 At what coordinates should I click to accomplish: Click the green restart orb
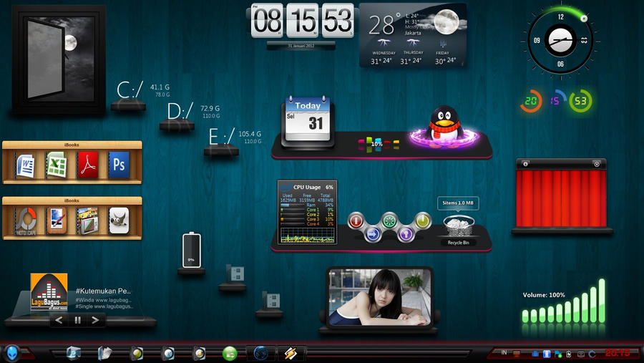389,221
